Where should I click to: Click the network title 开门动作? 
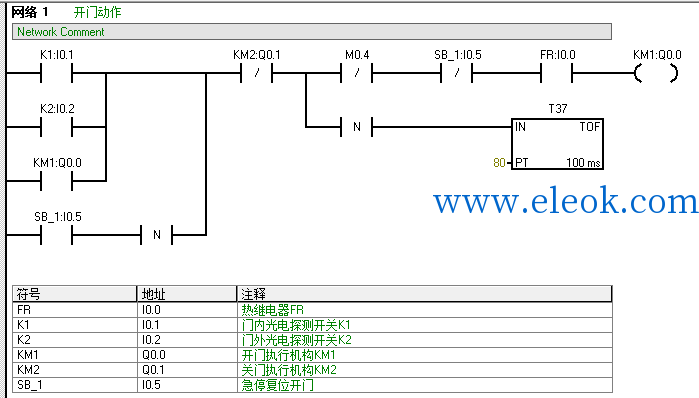(98, 12)
